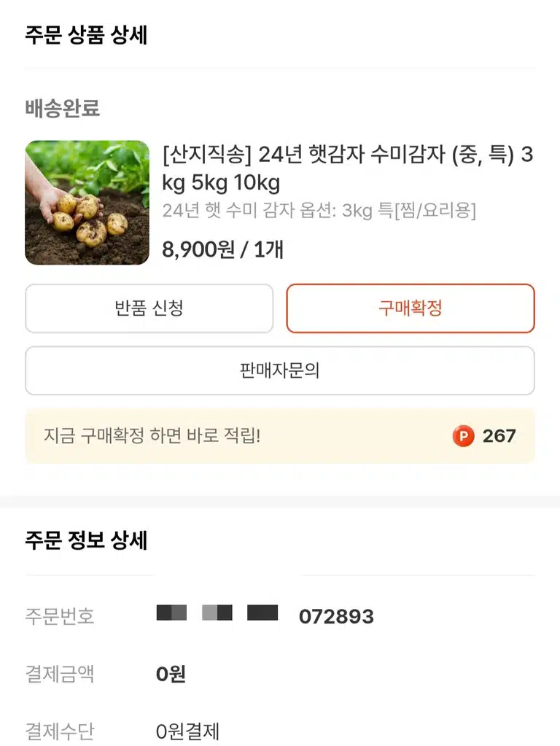Tap the 반품 신청 button
Viewport: 560px width, 746px height.
(149, 308)
